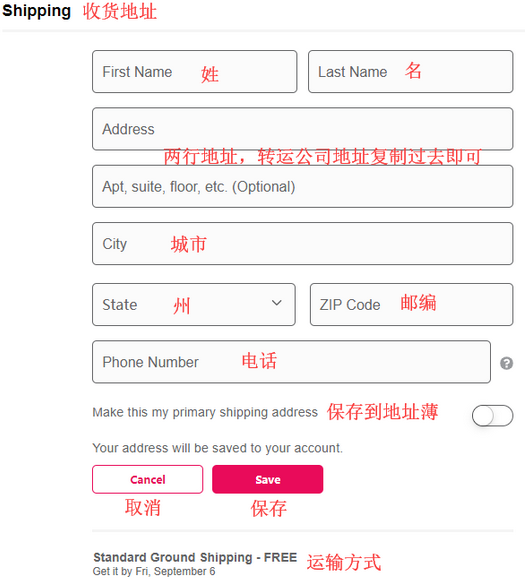Click into the City field
Viewport: 529px width, 583px height.
tap(303, 244)
